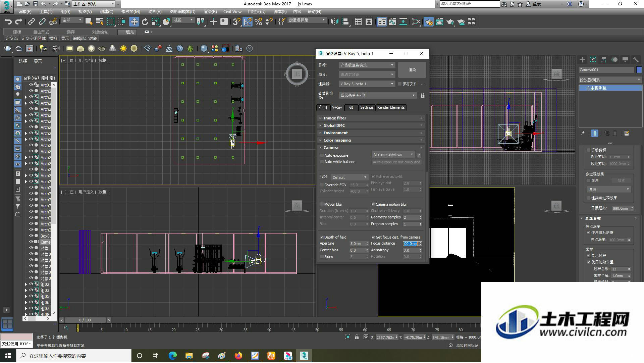The image size is (644, 363).
Task: Click the Redo arrow in main toolbar
Action: pyautogui.click(x=19, y=22)
